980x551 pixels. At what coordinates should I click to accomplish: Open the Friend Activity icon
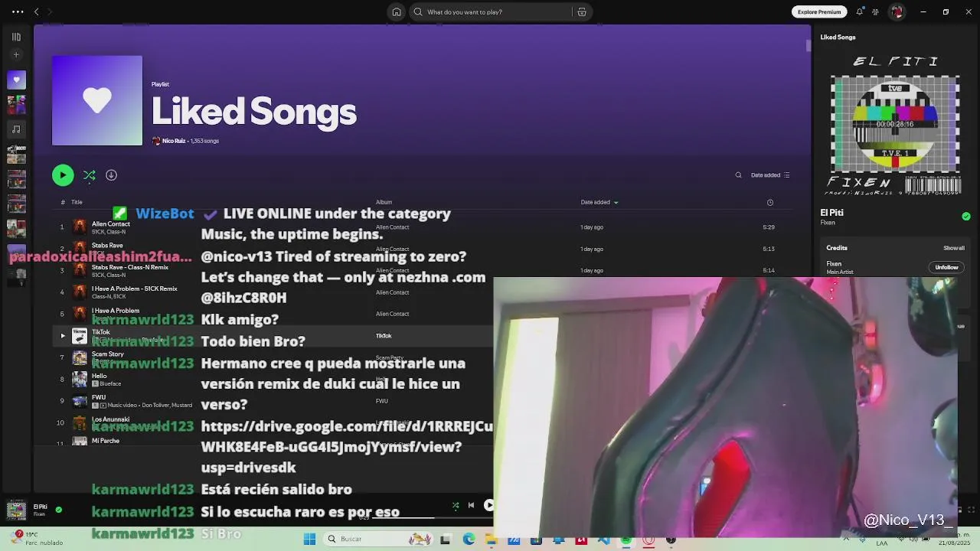tap(876, 11)
